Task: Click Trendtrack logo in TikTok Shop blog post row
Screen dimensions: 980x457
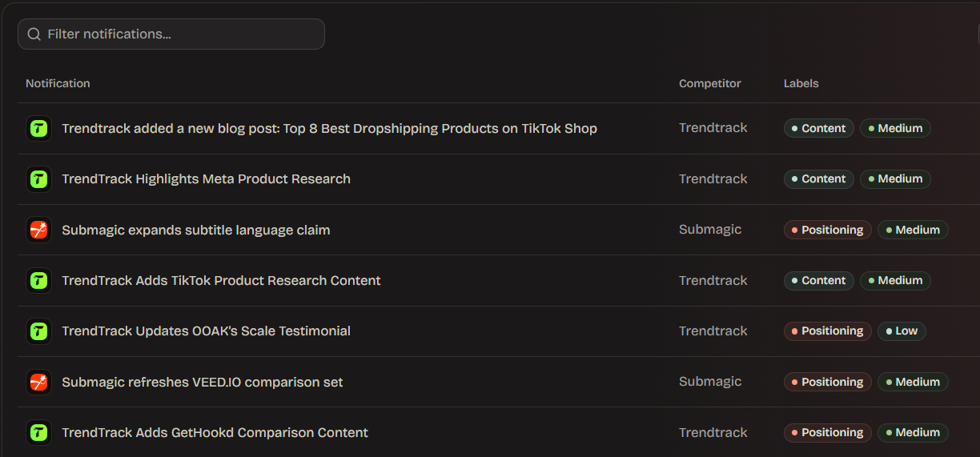Action: tap(38, 128)
